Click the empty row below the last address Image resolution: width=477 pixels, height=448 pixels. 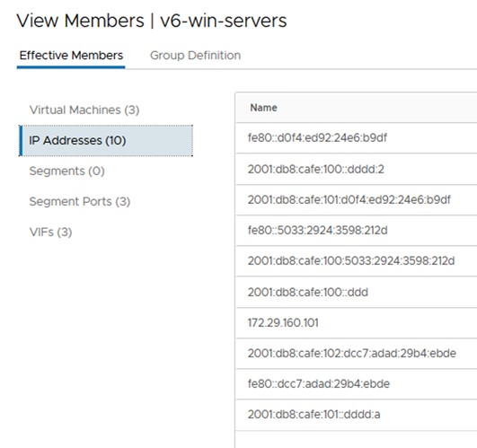point(357,440)
